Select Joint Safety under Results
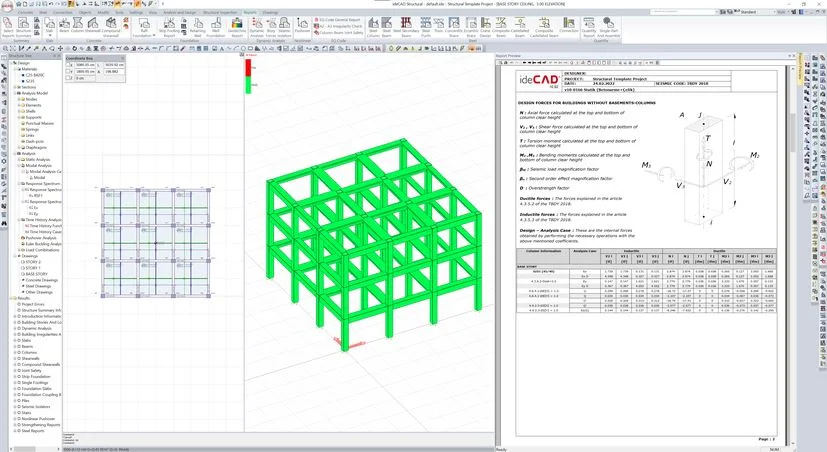Image resolution: width=827 pixels, height=452 pixels. click(32, 371)
